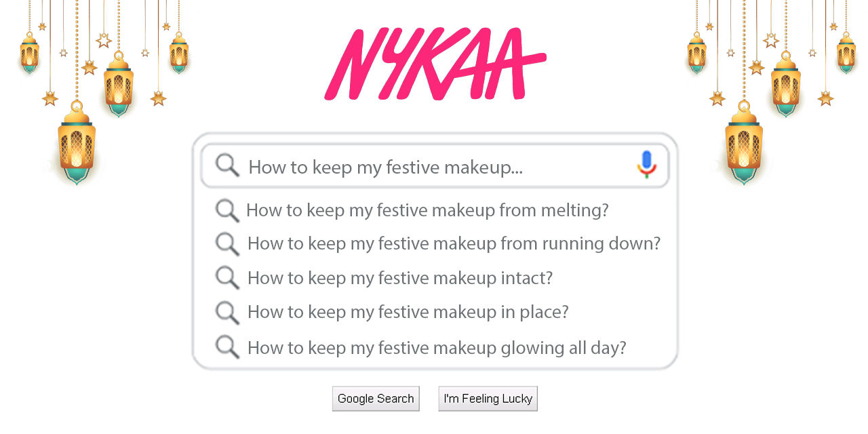
Task: Click the partially typed festive makeup query text
Action: tap(386, 166)
